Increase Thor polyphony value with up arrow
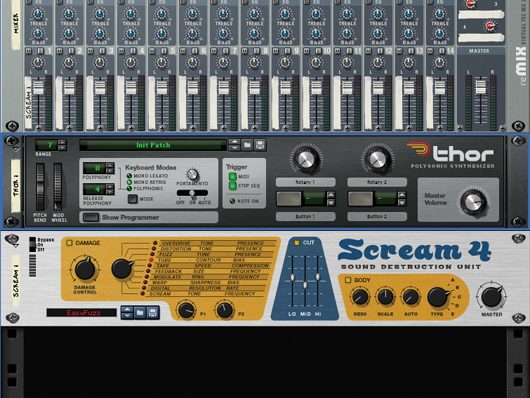 (x=110, y=165)
